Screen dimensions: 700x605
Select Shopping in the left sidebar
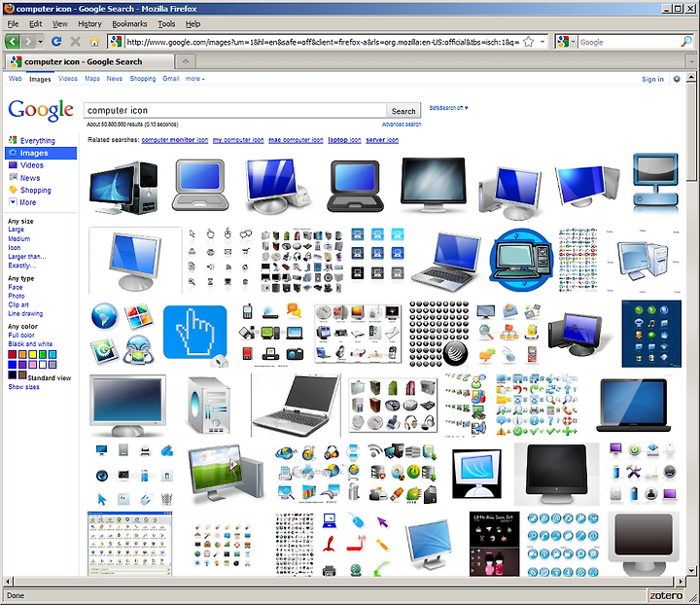36,191
